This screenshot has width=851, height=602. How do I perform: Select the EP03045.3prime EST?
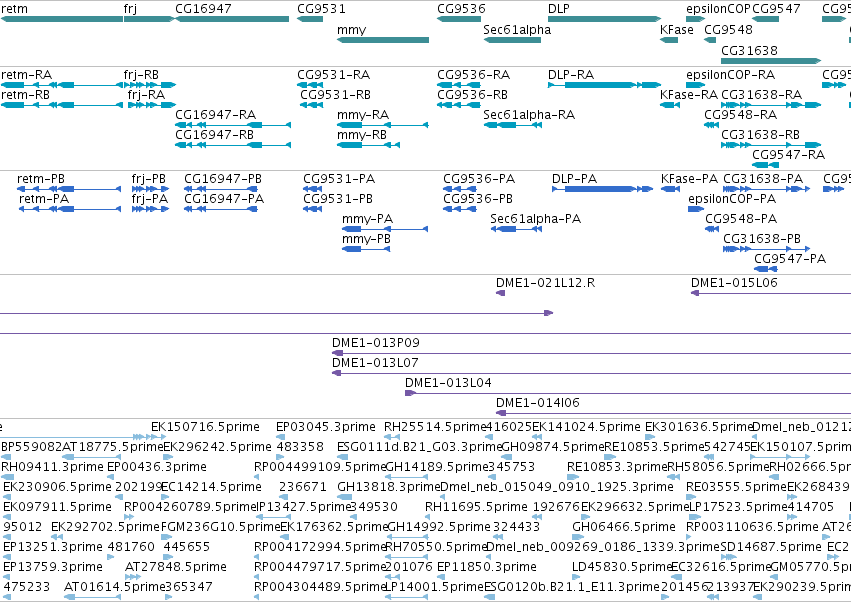pos(280,437)
